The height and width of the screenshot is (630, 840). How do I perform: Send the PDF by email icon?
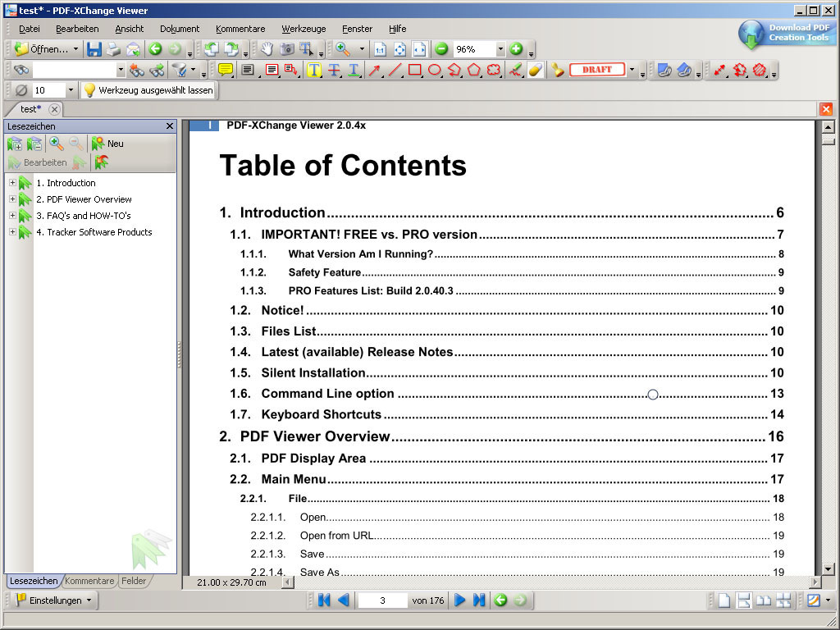point(133,49)
